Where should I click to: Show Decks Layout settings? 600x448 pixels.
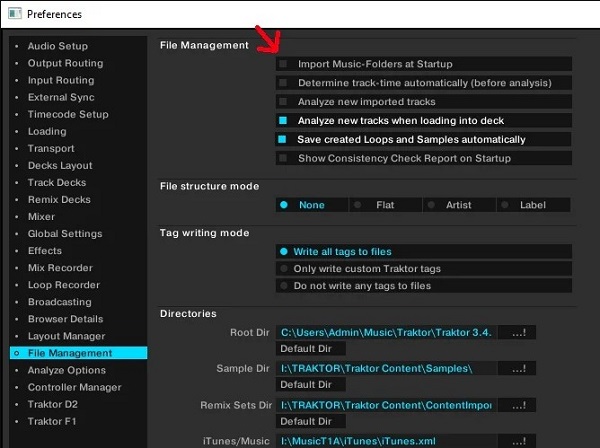[60, 165]
